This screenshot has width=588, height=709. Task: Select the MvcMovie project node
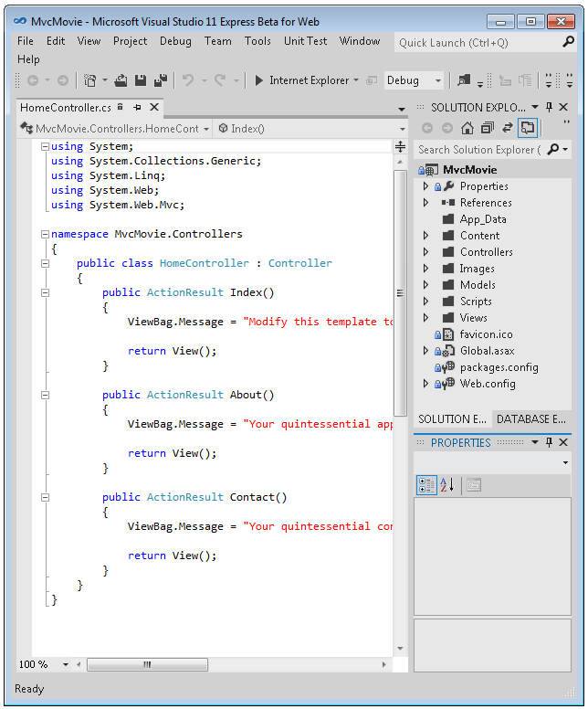469,170
